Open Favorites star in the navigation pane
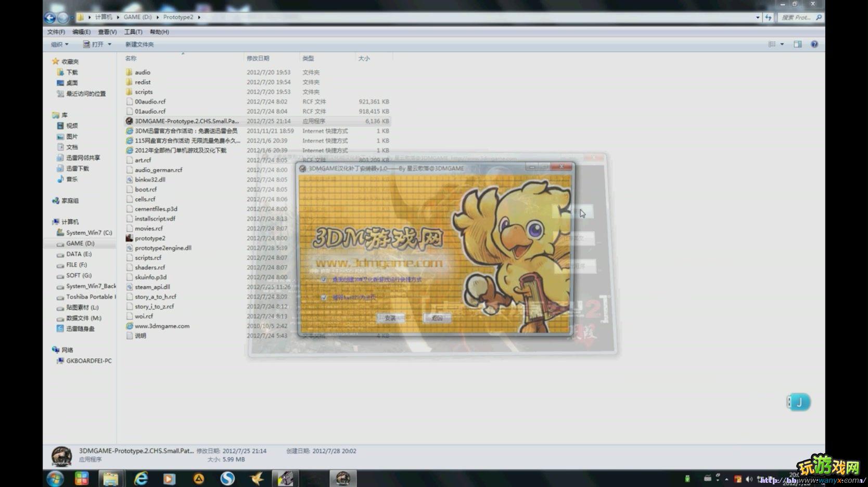Screen dimensions: 868x487 point(56,61)
